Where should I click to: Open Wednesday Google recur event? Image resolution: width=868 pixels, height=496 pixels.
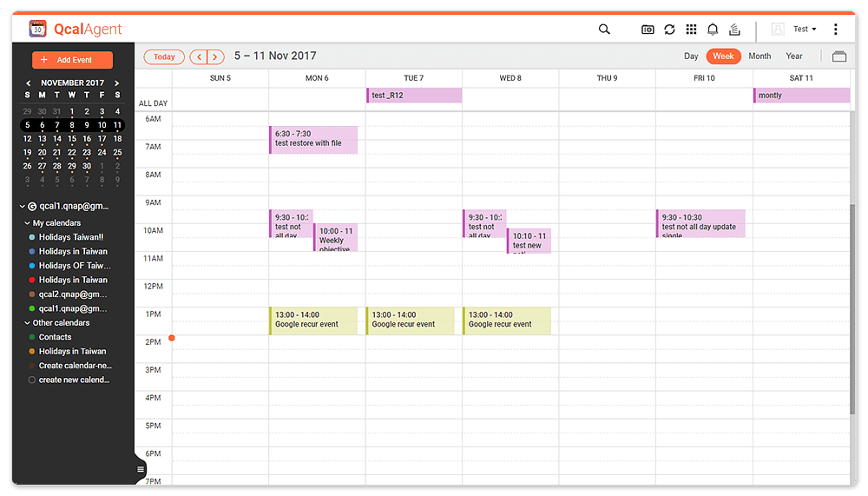coord(507,321)
